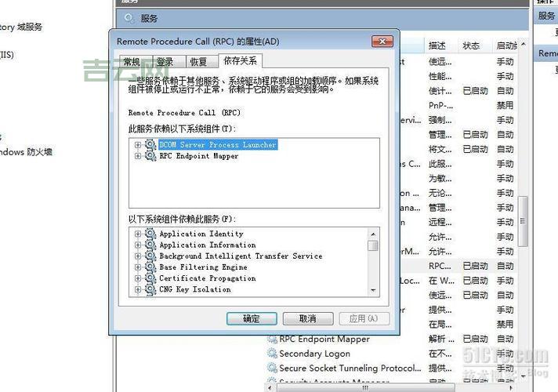Image resolution: width=558 pixels, height=392 pixels.
Task: Click 服务 item in right actions pane
Action: [546, 16]
